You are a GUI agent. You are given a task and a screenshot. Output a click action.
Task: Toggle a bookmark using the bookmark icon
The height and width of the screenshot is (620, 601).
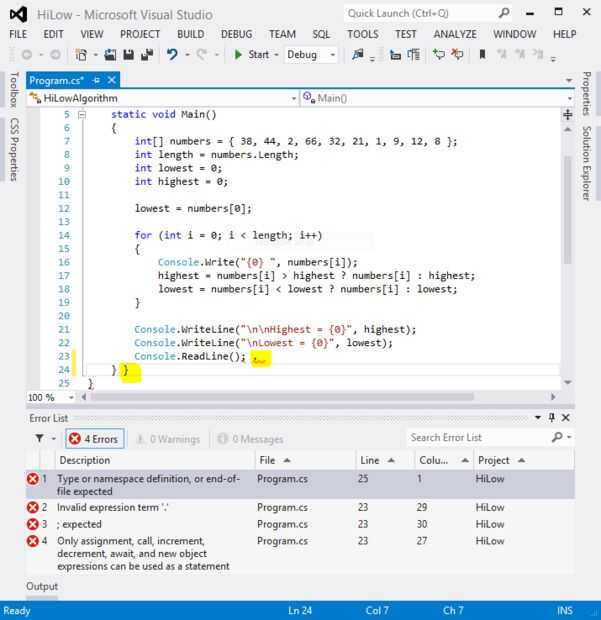[482, 54]
